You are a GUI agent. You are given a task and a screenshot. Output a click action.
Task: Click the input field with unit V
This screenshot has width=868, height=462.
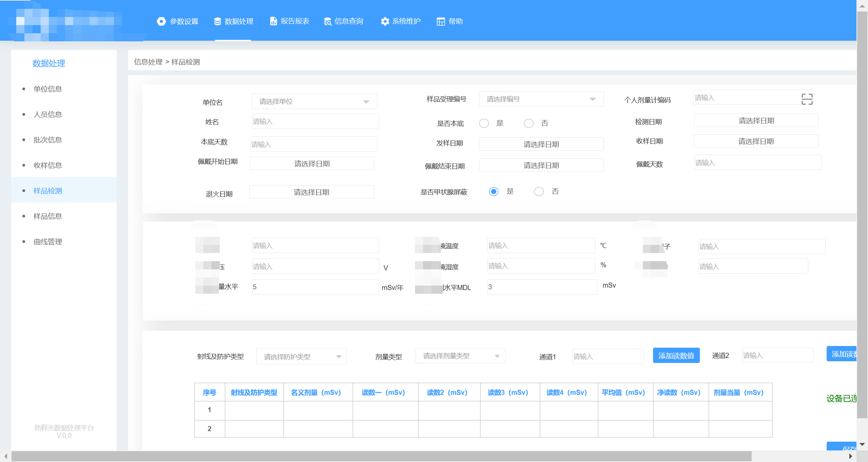click(x=315, y=266)
